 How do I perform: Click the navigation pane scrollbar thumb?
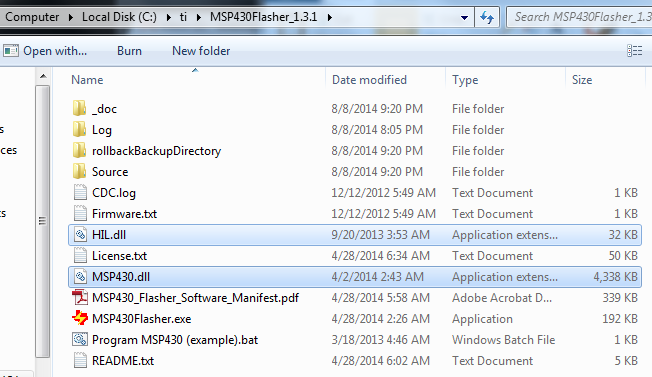pos(42,221)
